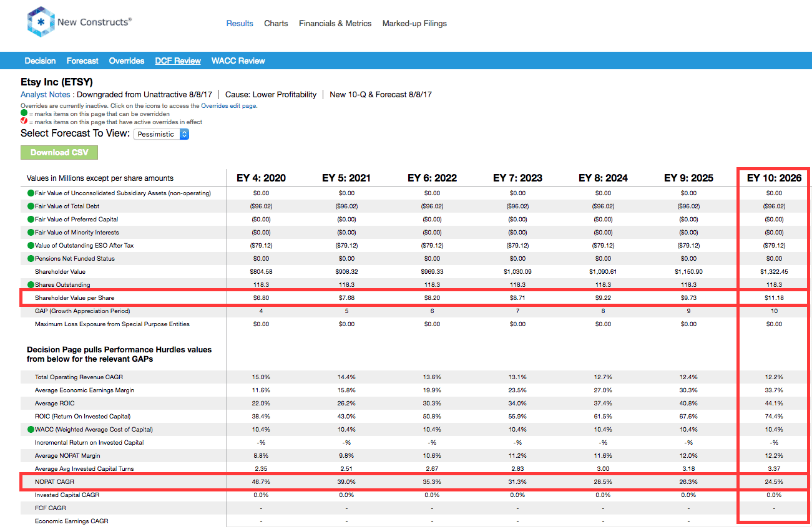
Task: Click the 12.2% Revenue CAGR value for 2026
Action: [x=774, y=377]
